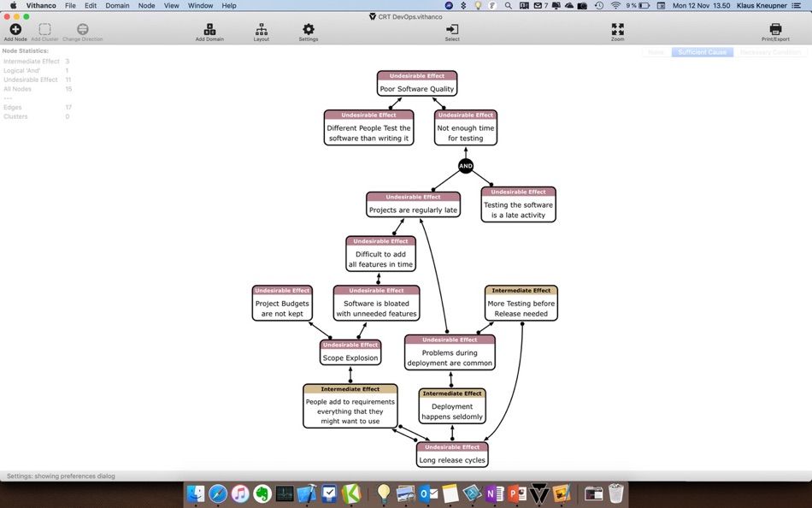Open the Trash in the Dock

point(615,494)
